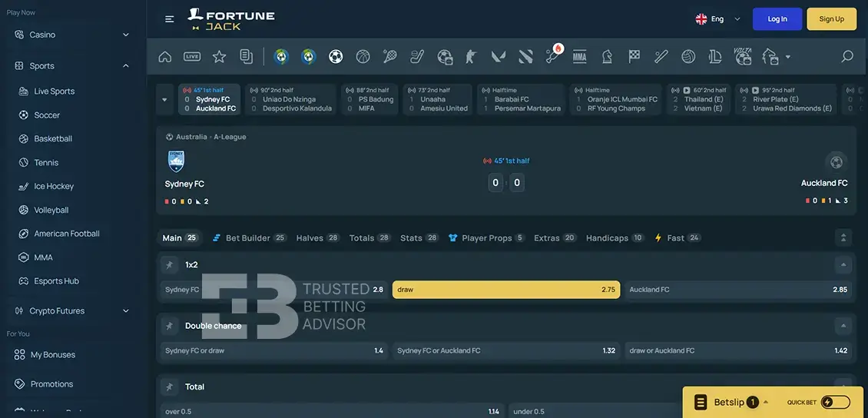The image size is (868, 418).
Task: Switch to the Bet Builder tab
Action: (249, 238)
